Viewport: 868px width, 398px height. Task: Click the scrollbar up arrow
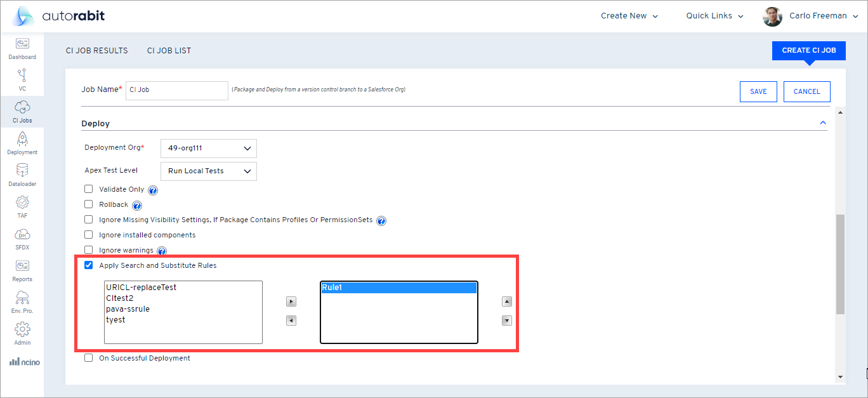[x=841, y=112]
